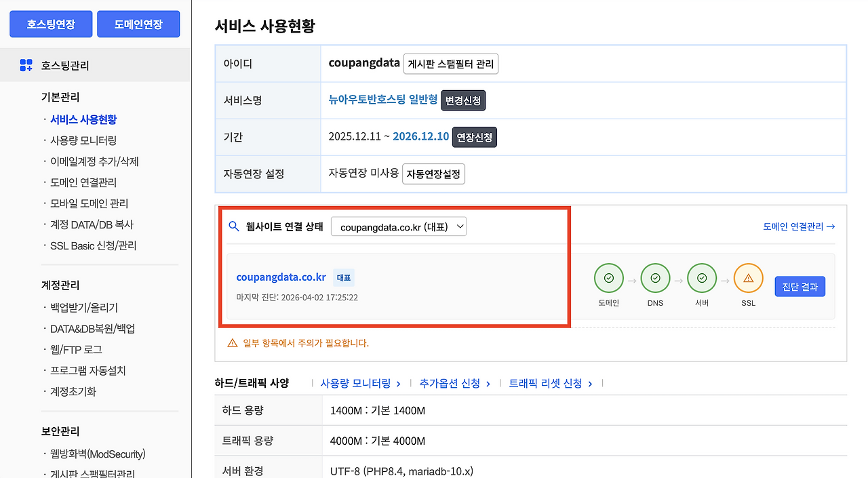Expand the 사용량 모니터링 chevron
This screenshot has width=868, height=478.
(398, 382)
